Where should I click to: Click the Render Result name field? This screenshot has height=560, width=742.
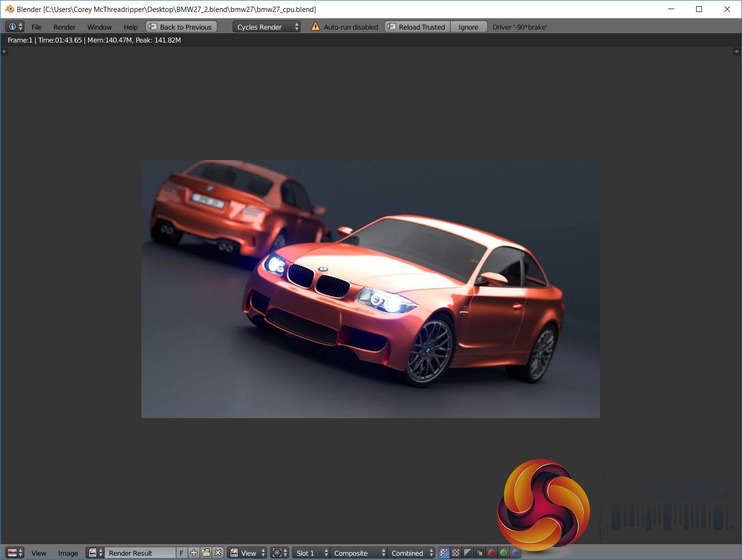140,553
